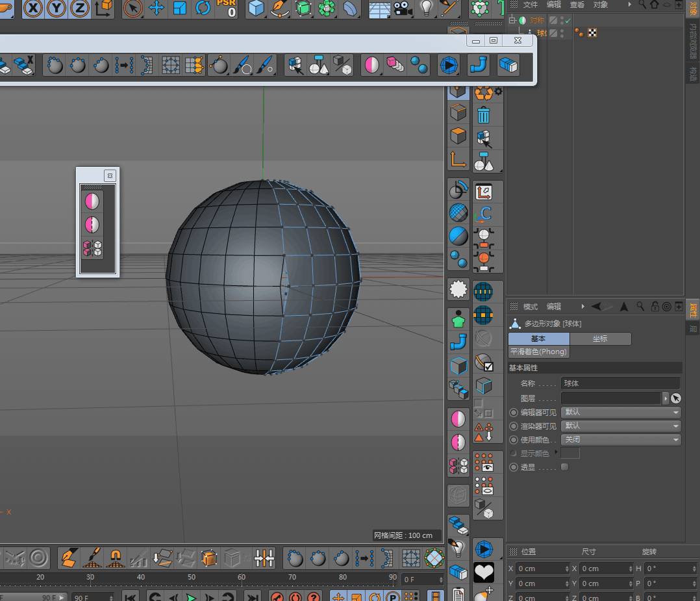This screenshot has width=700, height=601.
Task: Toggle 透显 animation radio dot
Action: point(514,467)
